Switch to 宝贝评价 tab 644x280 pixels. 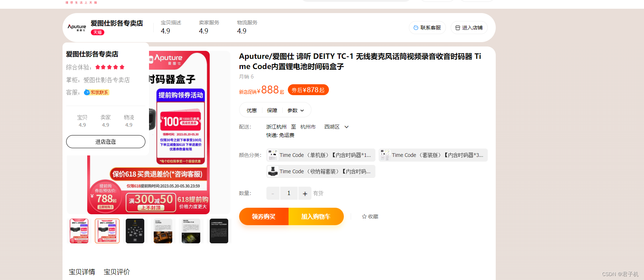pos(117,272)
